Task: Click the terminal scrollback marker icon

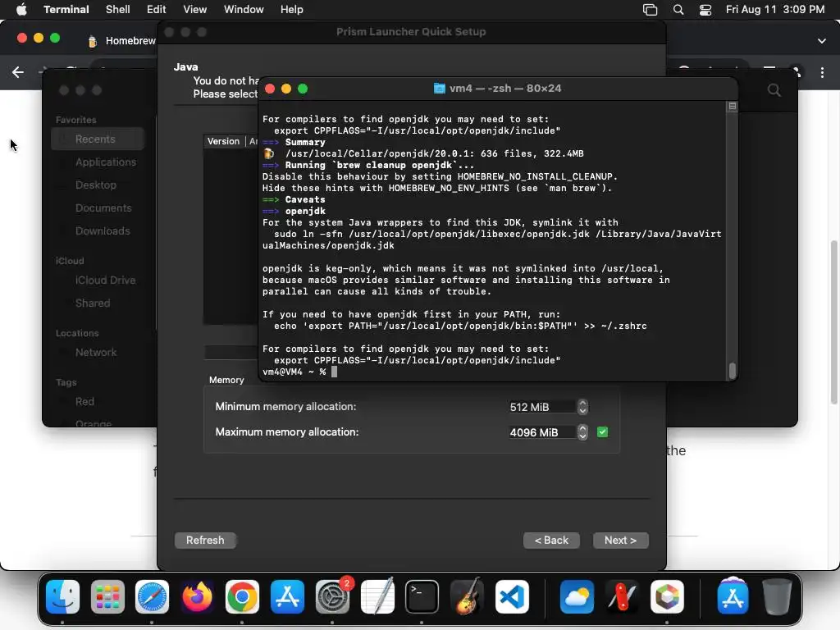Action: (x=733, y=106)
